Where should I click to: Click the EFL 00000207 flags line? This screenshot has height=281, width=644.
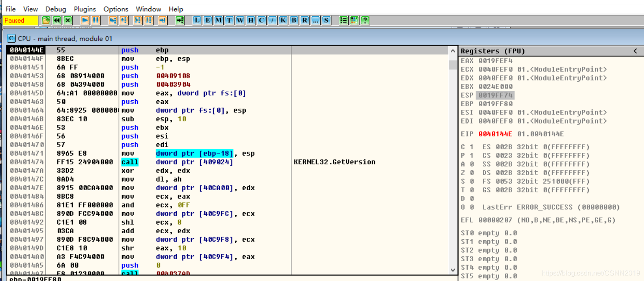click(x=538, y=220)
